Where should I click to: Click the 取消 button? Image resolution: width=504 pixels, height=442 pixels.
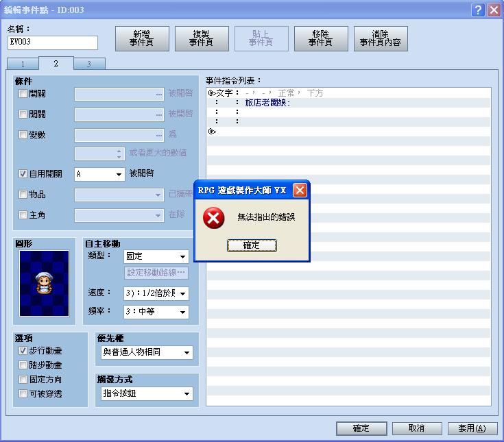(417, 428)
